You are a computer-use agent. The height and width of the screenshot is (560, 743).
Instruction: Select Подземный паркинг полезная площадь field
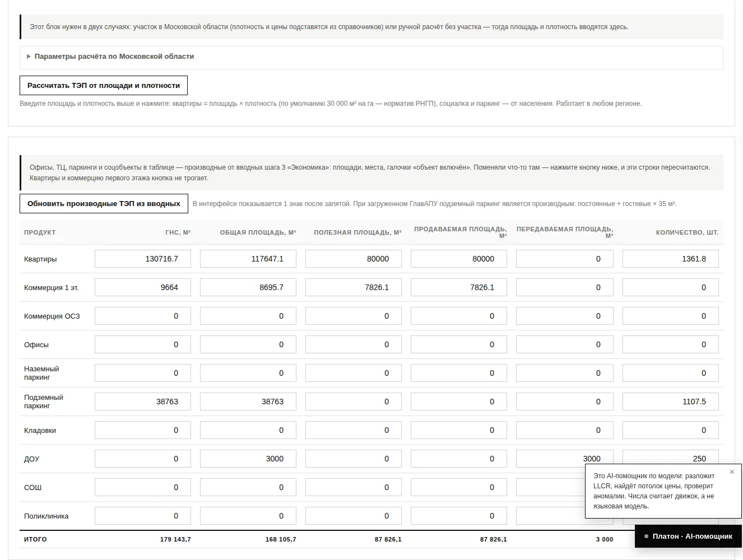coord(354,402)
